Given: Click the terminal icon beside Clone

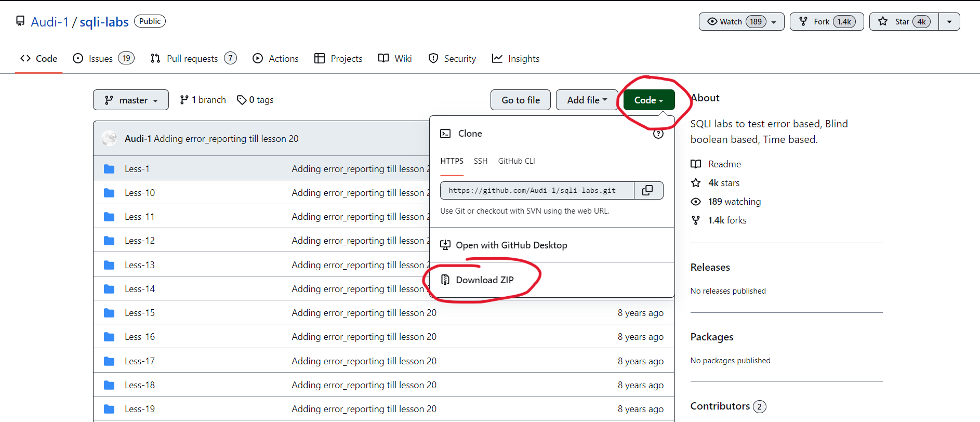Looking at the screenshot, I should 445,134.
